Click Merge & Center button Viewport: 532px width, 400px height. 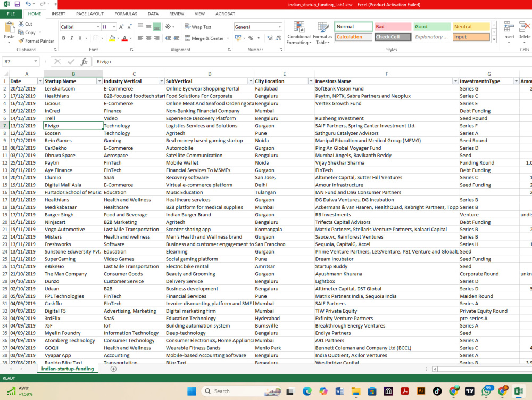click(204, 38)
